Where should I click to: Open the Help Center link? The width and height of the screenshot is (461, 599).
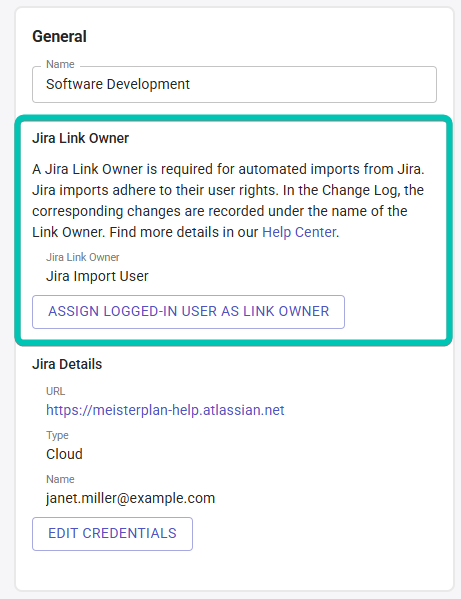299,232
